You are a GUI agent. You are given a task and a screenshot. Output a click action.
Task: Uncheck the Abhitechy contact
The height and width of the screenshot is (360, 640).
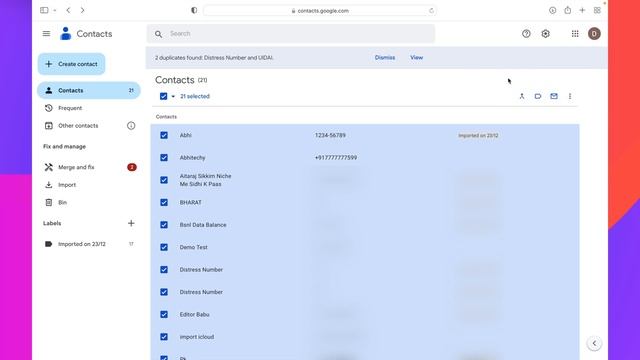coord(164,158)
